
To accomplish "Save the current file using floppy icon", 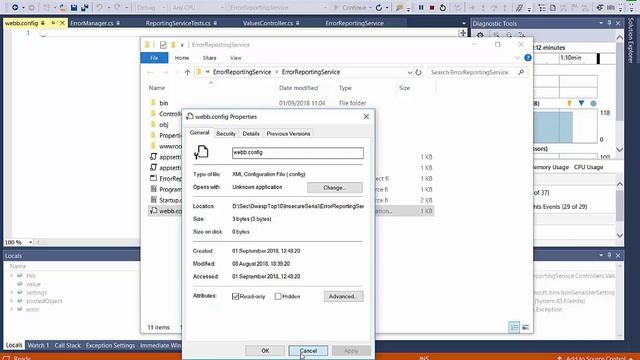I will pos(74,7).
